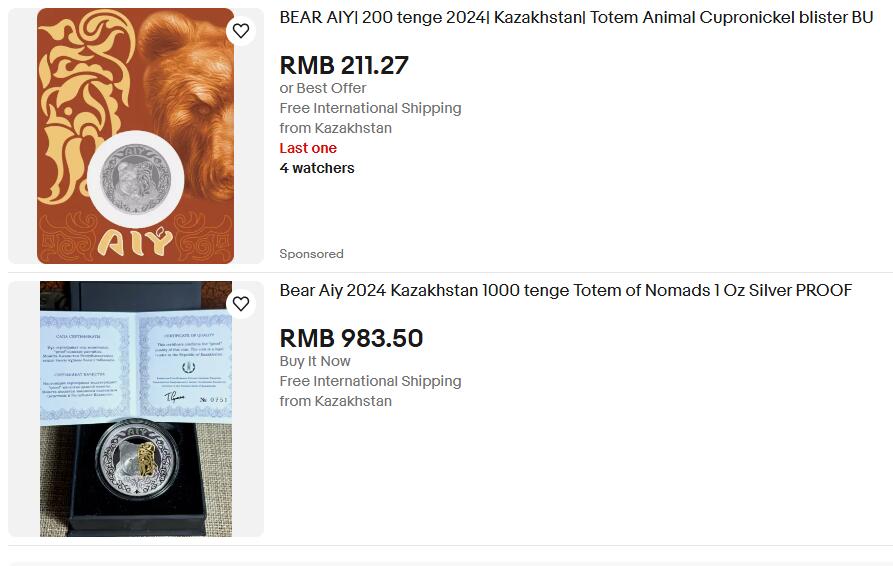Click the certificate of quality in the photo
The height and width of the screenshot is (566, 893).
(136, 366)
